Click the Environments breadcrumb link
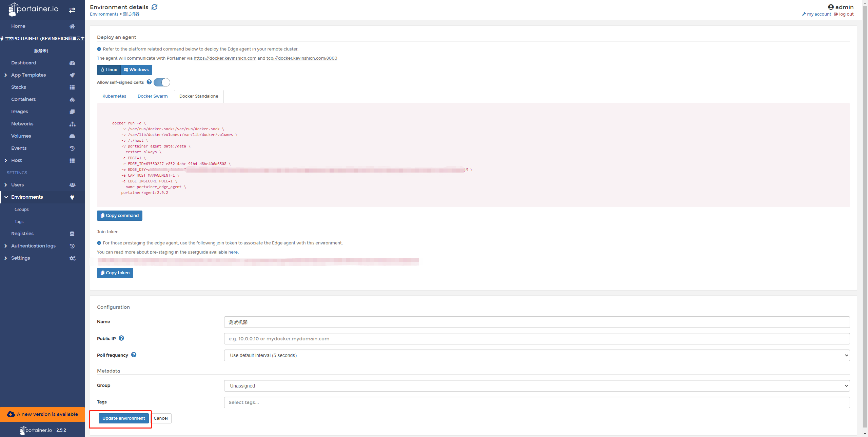 coord(104,14)
